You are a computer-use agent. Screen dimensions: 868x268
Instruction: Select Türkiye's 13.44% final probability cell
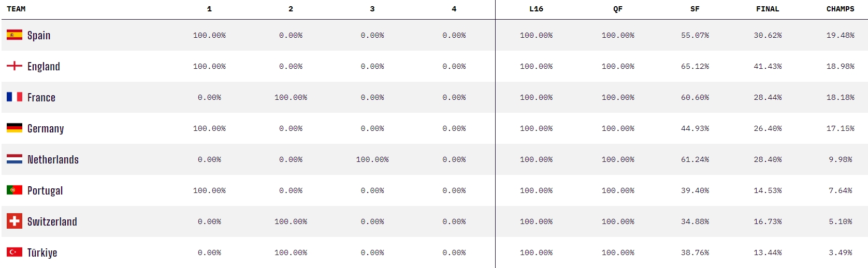point(768,252)
